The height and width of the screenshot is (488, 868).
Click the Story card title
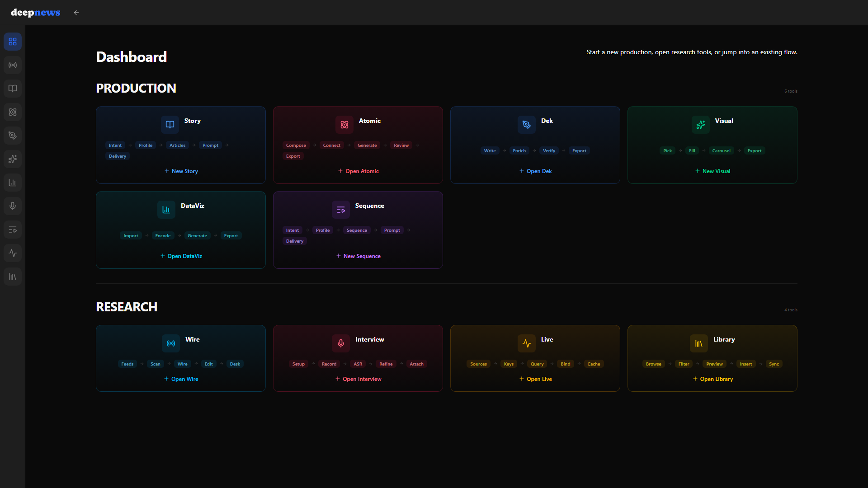click(193, 121)
